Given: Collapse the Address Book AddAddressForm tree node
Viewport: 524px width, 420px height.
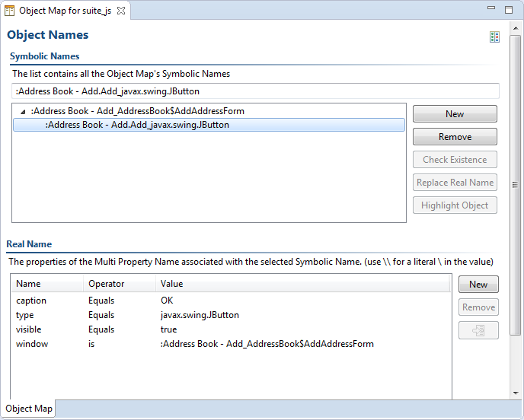Looking at the screenshot, I should 22,112.
